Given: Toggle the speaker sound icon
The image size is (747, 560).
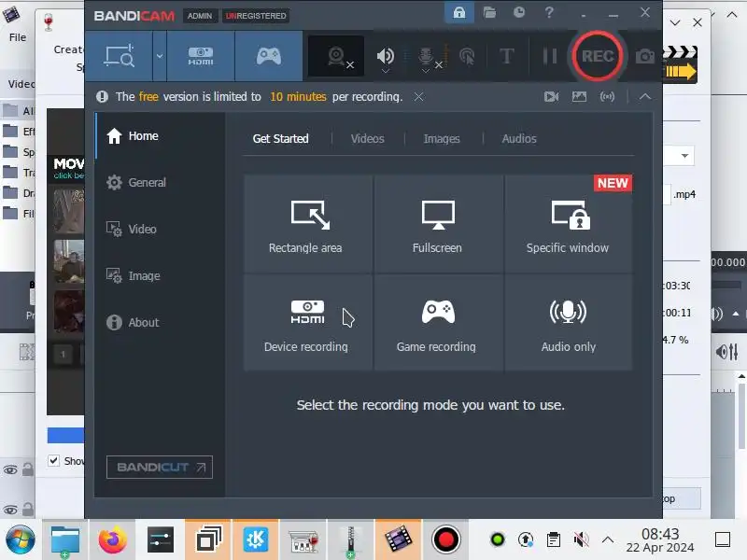Looking at the screenshot, I should click(385, 55).
